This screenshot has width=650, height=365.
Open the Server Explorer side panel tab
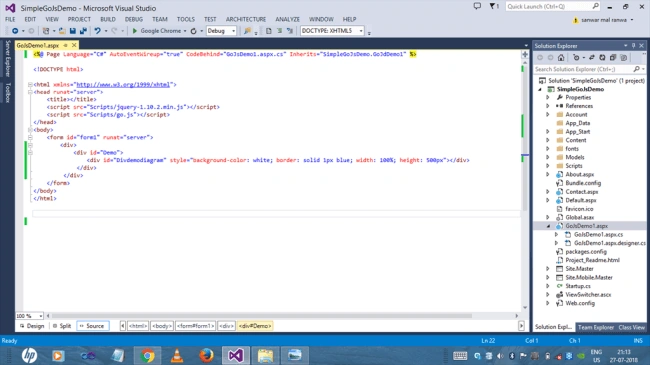click(x=7, y=58)
